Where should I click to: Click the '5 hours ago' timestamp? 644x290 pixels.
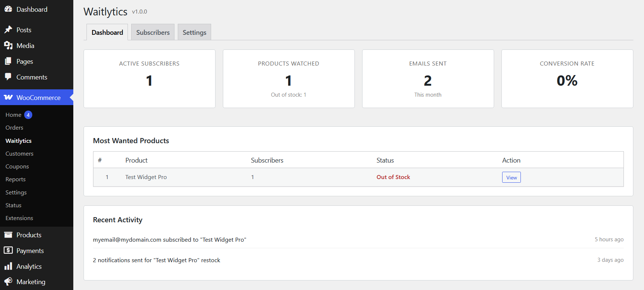[609, 239]
